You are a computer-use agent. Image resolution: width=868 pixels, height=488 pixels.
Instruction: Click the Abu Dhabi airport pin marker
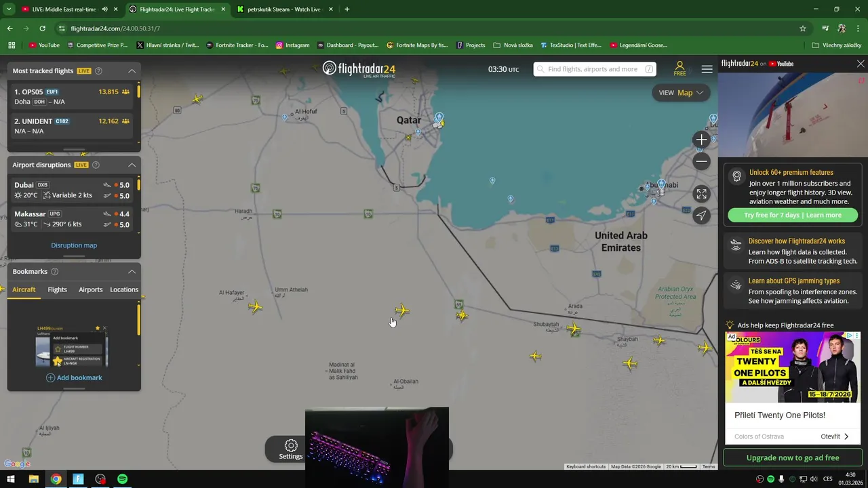(x=661, y=184)
